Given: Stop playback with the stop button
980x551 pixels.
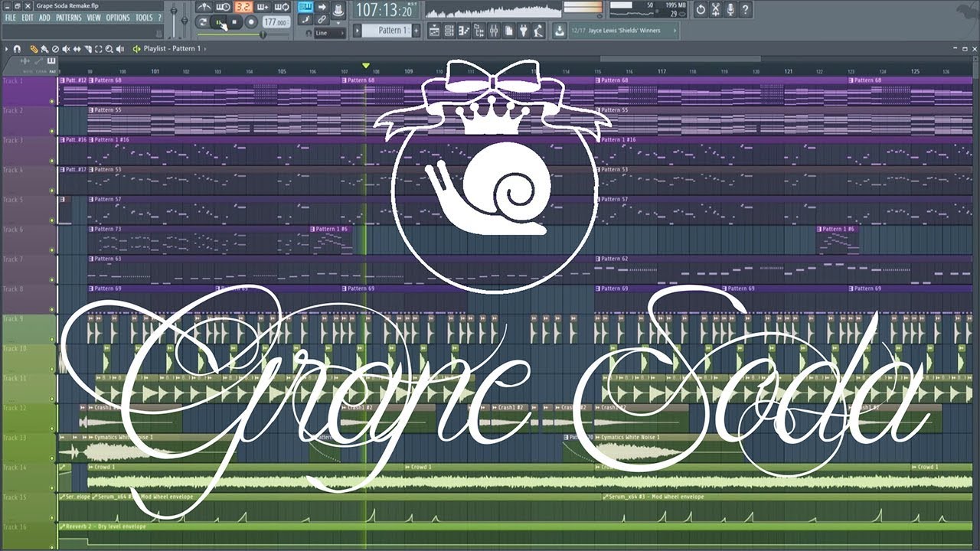Looking at the screenshot, I should pyautogui.click(x=234, y=22).
